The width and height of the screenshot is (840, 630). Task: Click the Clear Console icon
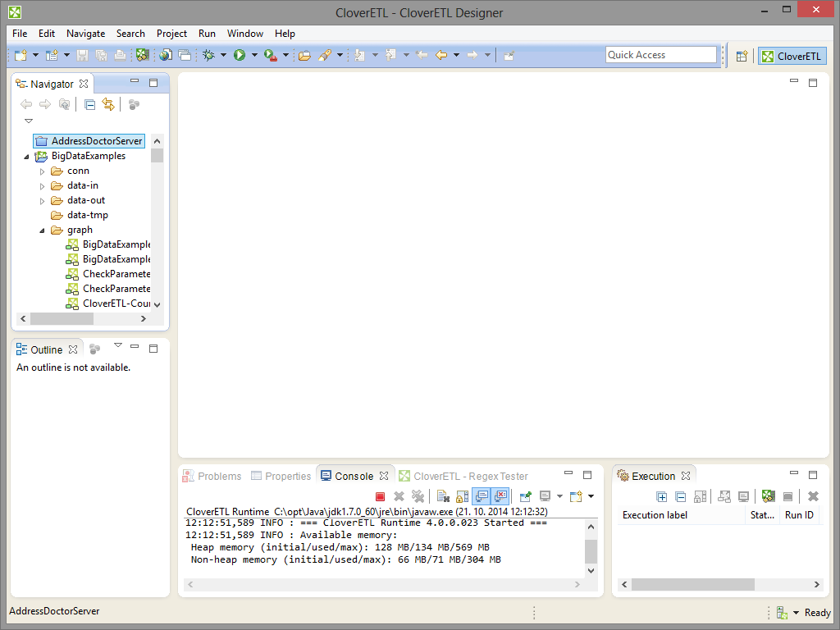[x=443, y=496]
